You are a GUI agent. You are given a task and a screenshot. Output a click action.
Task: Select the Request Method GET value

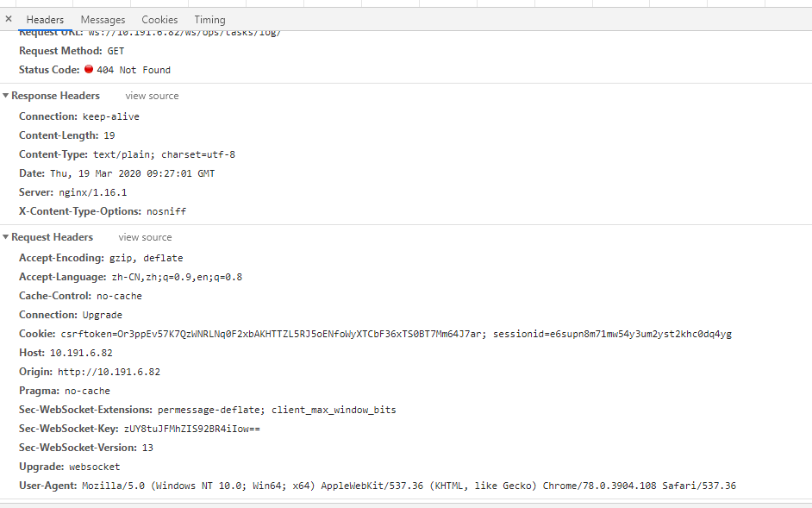(116, 52)
